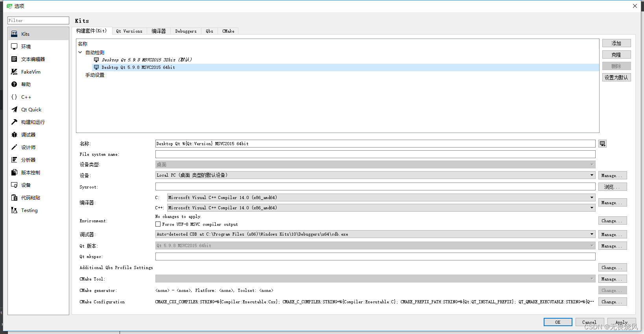Image resolution: width=644 pixels, height=334 pixels.
Task: Open the 分析器 settings category
Action: coord(38,160)
